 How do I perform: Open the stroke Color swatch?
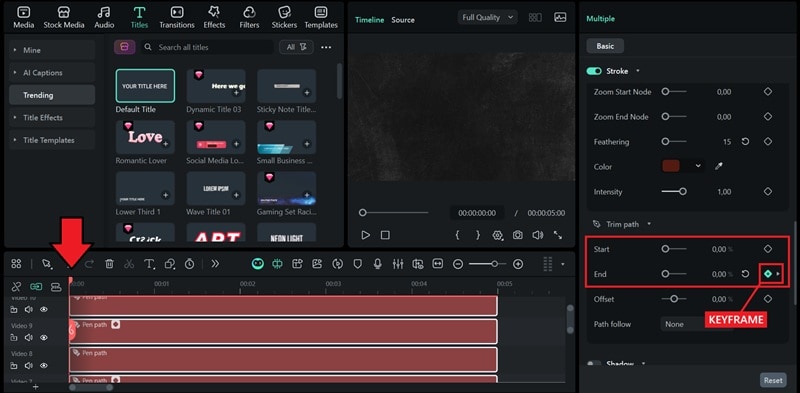[x=671, y=166]
